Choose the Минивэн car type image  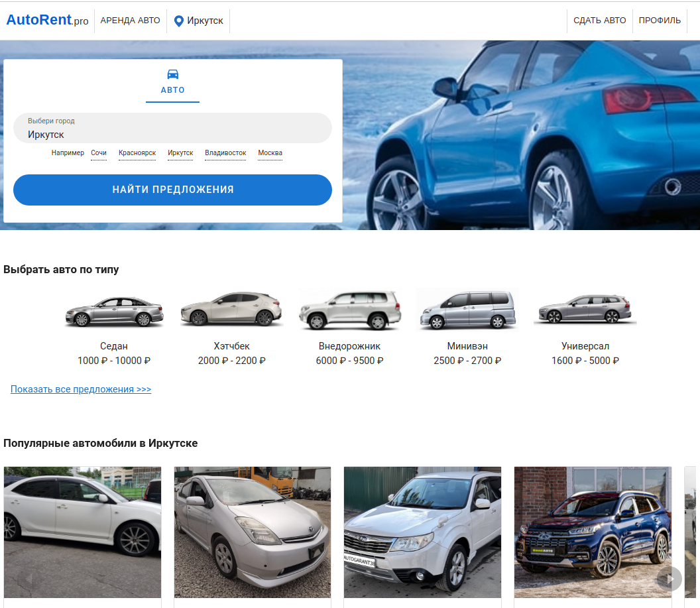[x=467, y=310]
